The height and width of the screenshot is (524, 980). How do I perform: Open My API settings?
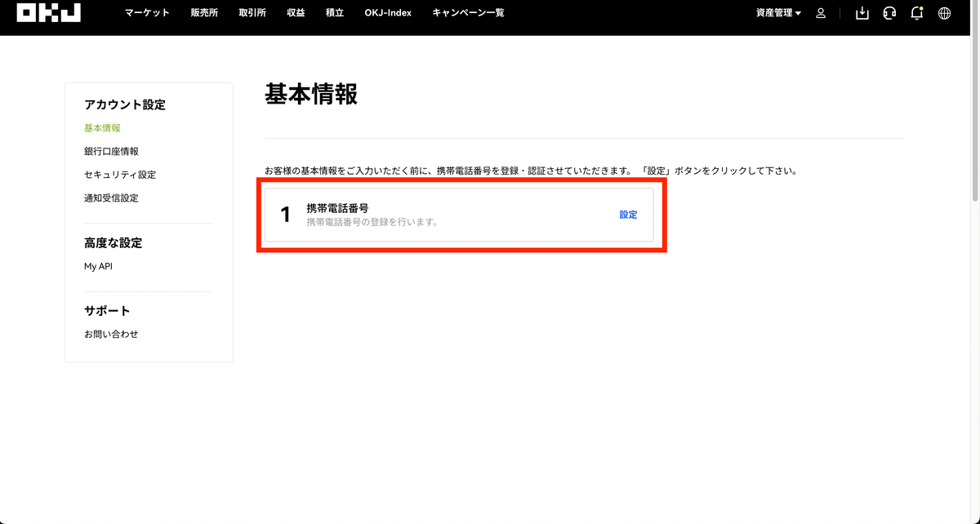click(98, 266)
